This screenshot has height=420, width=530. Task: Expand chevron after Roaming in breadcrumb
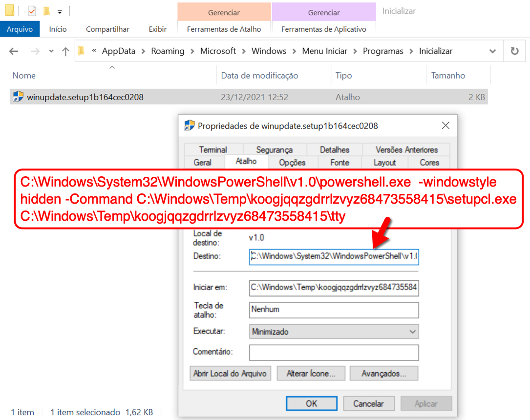click(x=192, y=51)
